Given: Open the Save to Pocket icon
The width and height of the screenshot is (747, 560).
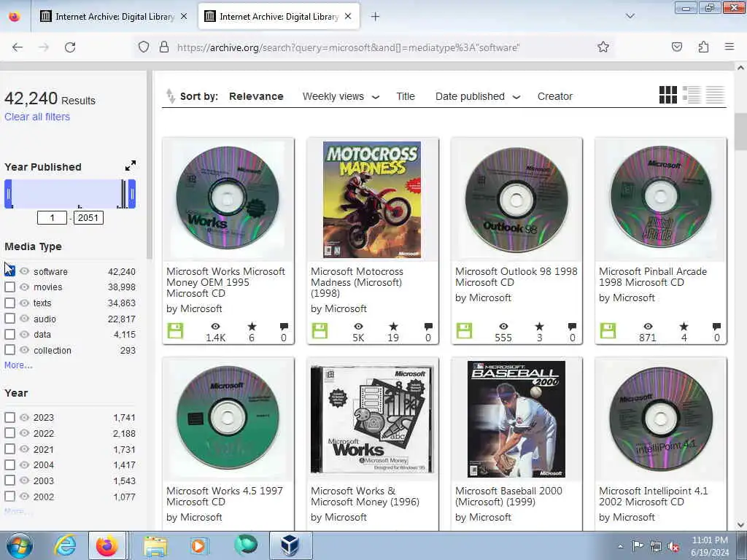Looking at the screenshot, I should coord(676,47).
